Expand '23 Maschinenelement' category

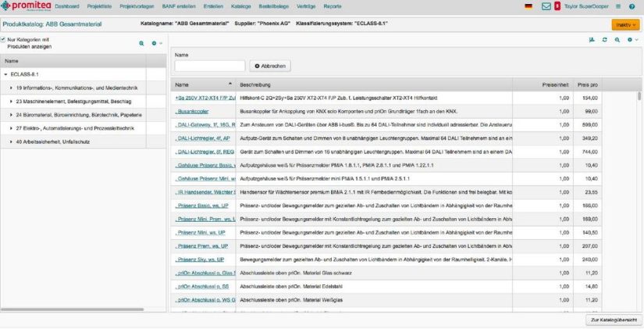tap(11, 101)
